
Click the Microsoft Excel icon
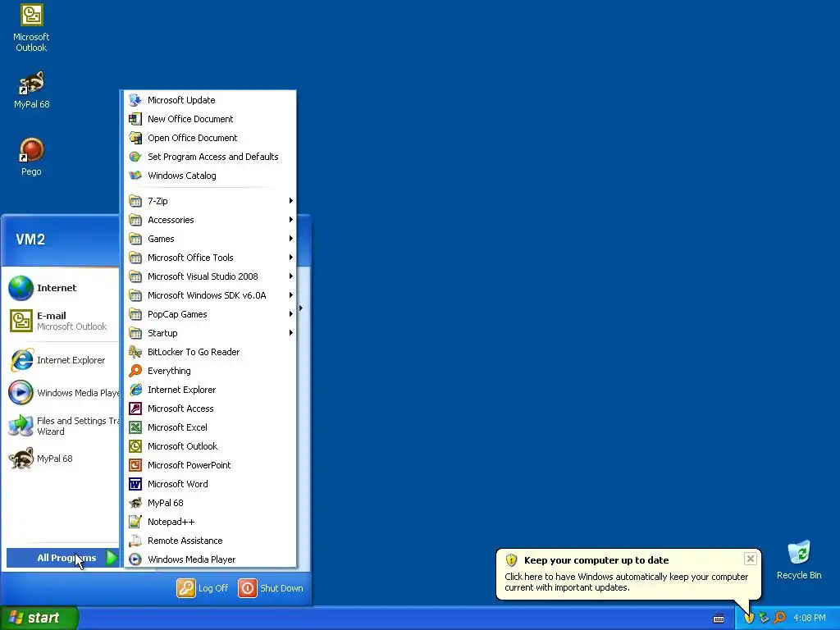(x=135, y=427)
